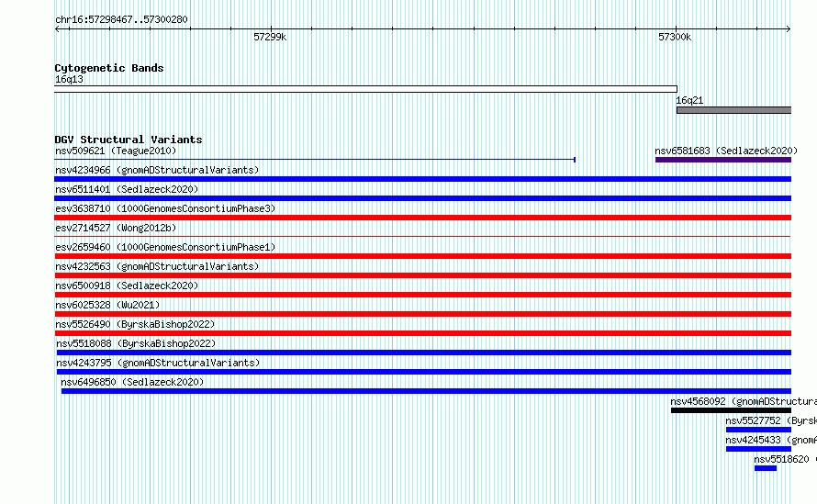Click the short nsv5518620 blue bar
This screenshot has width=817, height=504.
766,468
